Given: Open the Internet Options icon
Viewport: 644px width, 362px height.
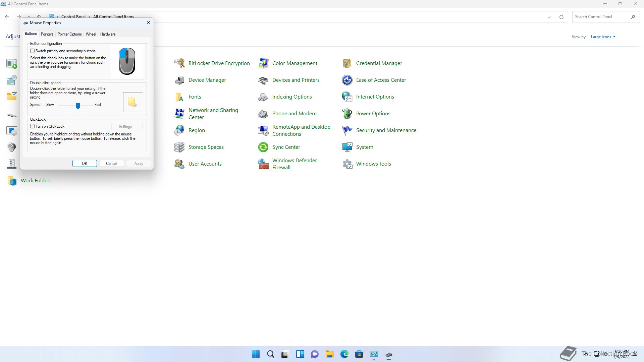Looking at the screenshot, I should click(347, 97).
